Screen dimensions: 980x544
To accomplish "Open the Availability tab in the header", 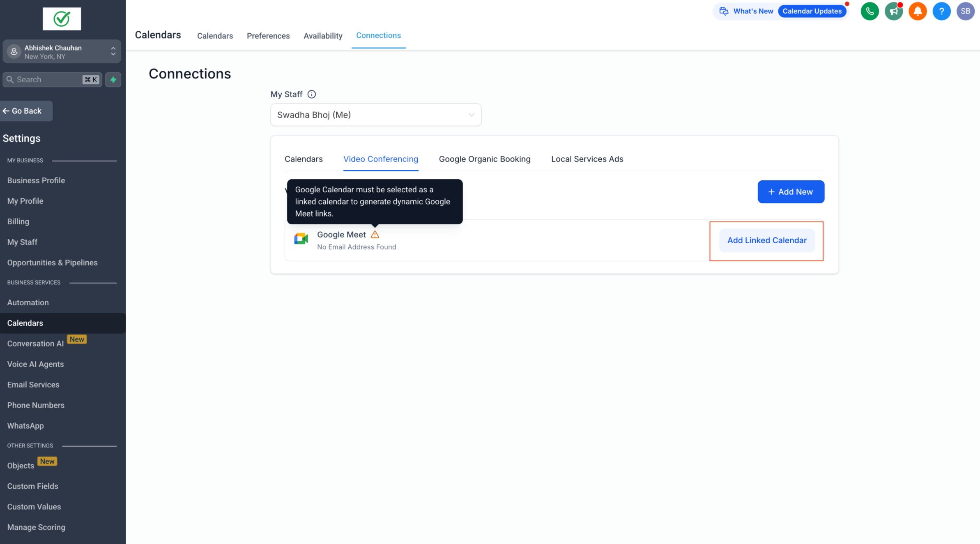I will tap(323, 36).
